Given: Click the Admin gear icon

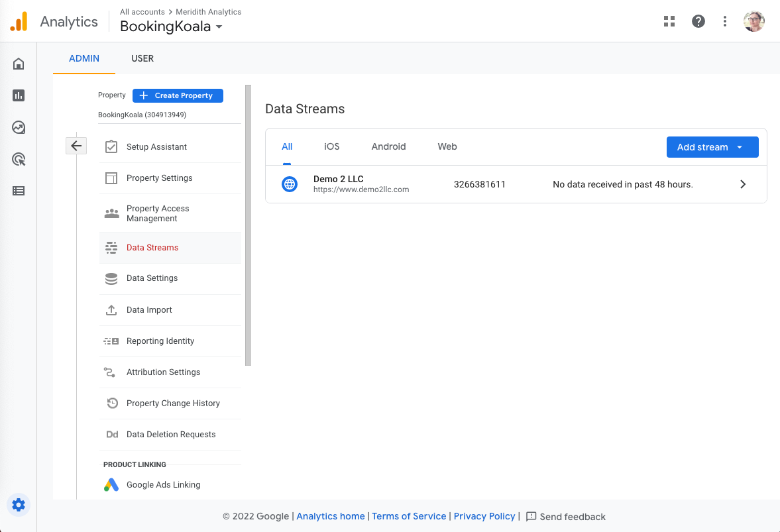Looking at the screenshot, I should tap(19, 505).
